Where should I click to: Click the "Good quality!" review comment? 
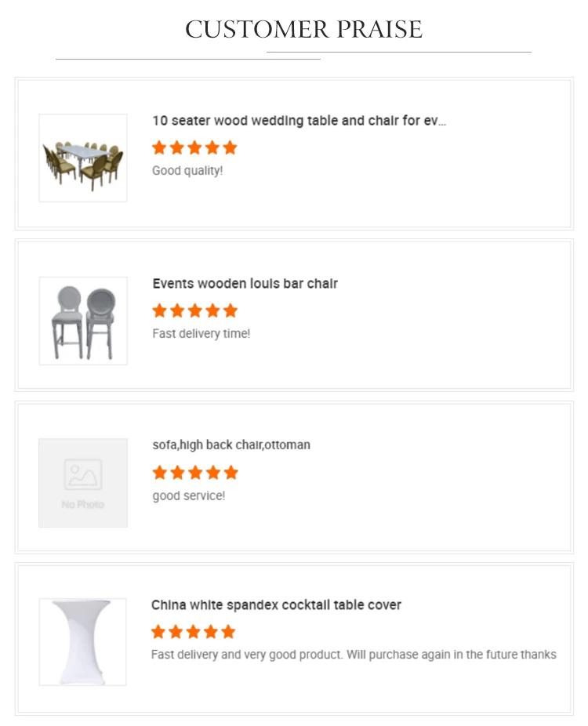pos(187,170)
